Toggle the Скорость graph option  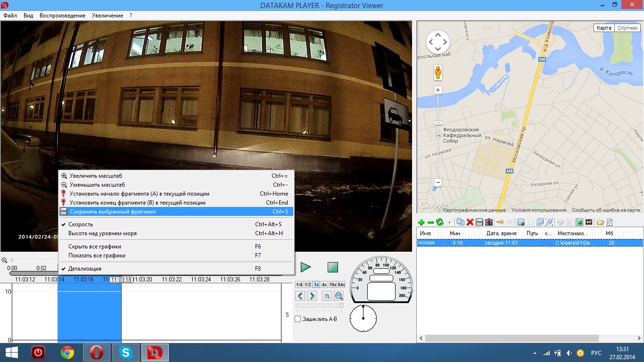click(x=81, y=224)
